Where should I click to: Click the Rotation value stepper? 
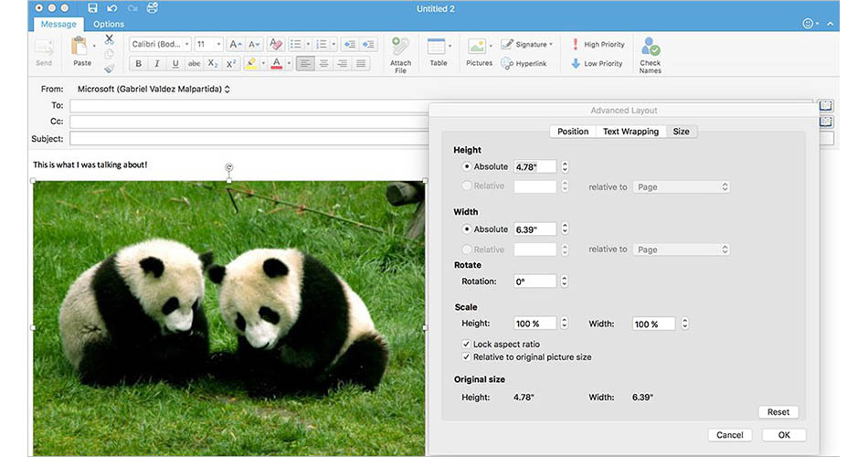coord(564,282)
